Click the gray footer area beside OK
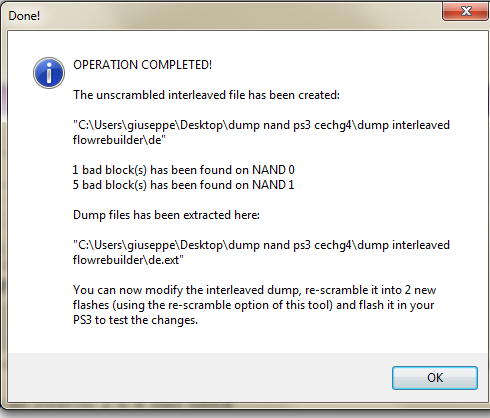This screenshot has width=490, height=418. tap(200, 378)
